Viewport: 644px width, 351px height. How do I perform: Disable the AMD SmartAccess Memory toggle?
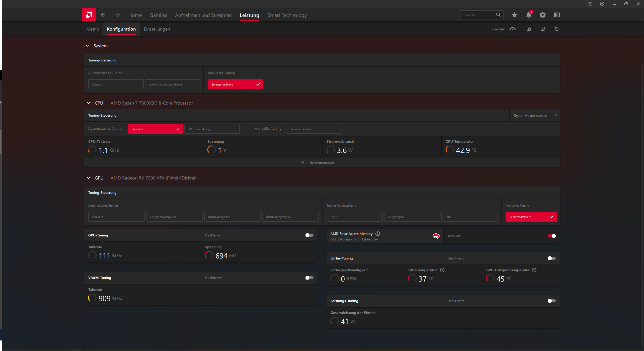(x=551, y=236)
